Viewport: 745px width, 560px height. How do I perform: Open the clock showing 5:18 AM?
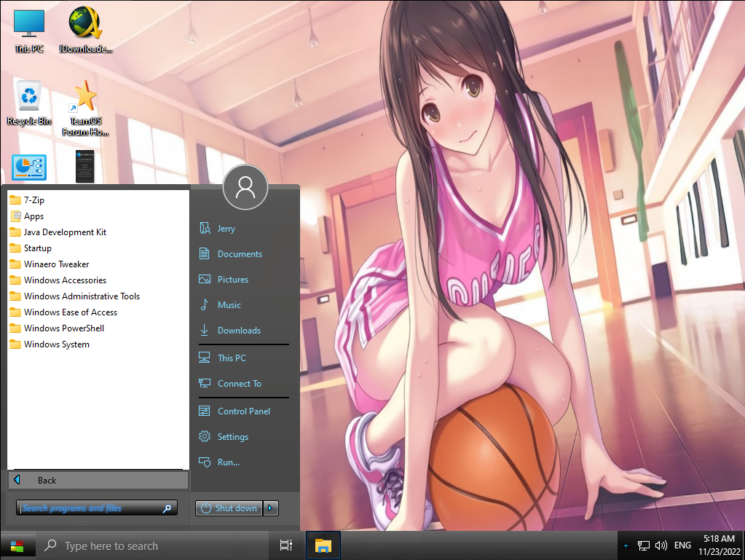[x=719, y=545]
